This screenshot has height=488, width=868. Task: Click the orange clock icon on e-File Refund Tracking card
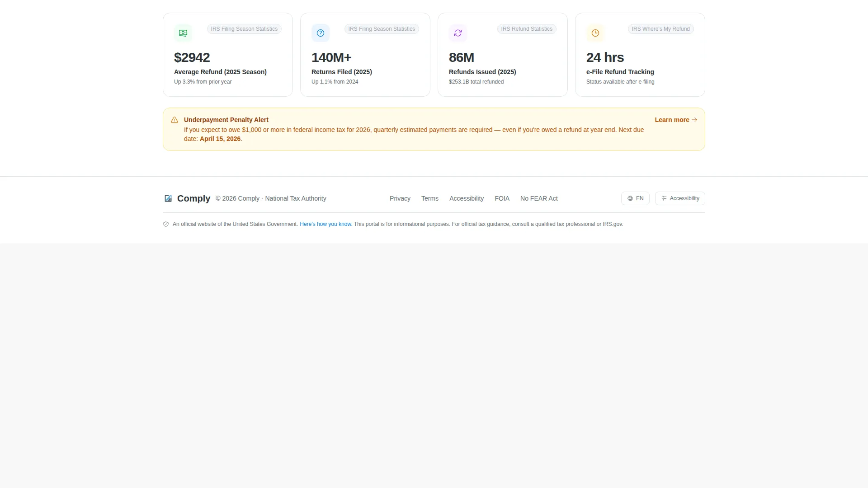pos(595,33)
